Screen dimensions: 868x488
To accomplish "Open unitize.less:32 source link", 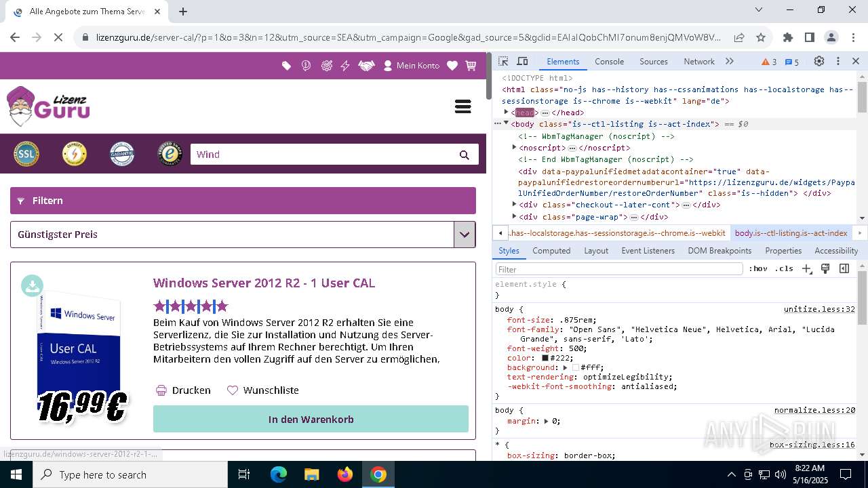I will pos(819,309).
